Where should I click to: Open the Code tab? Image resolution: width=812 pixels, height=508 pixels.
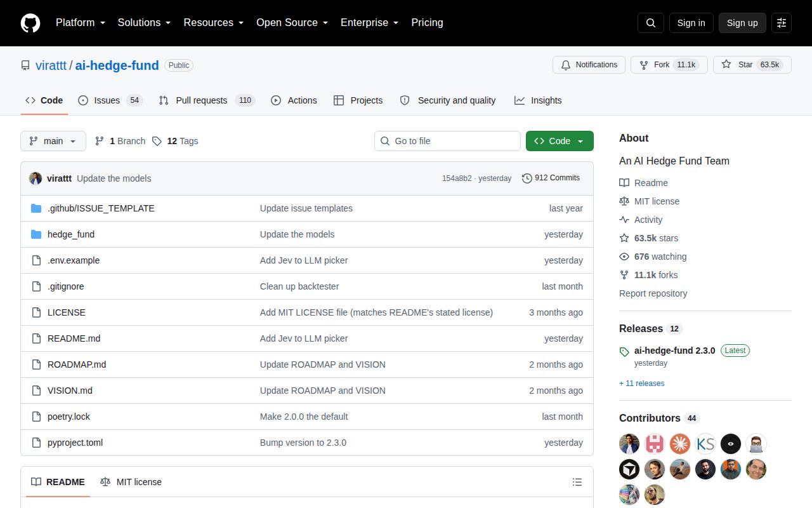[44, 100]
